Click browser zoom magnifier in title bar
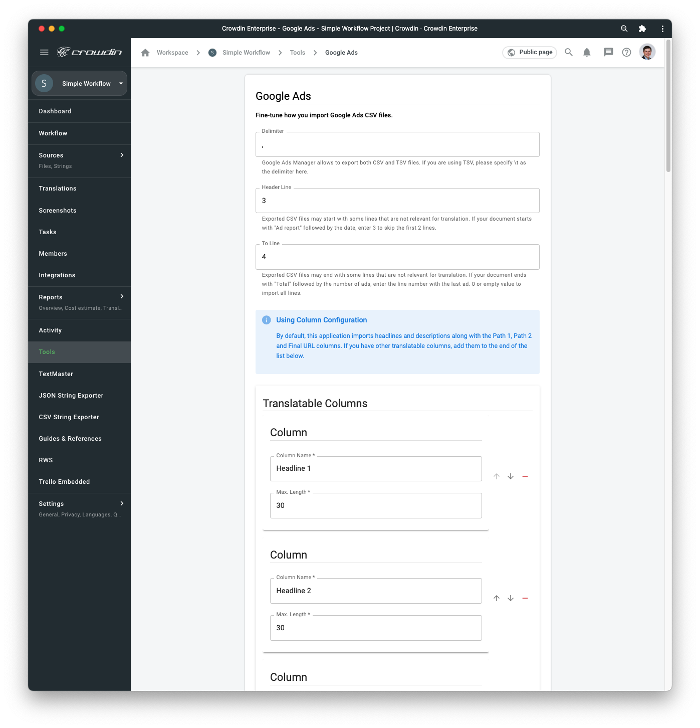Image resolution: width=700 pixels, height=728 pixels. [x=624, y=29]
